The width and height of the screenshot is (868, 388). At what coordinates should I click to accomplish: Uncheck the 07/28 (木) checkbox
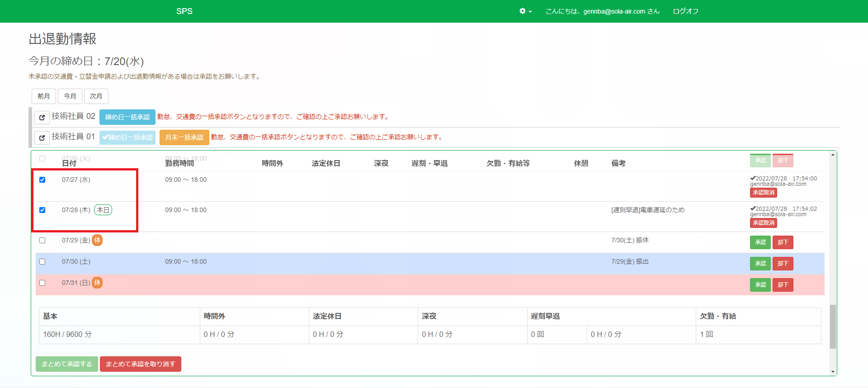pyautogui.click(x=42, y=210)
